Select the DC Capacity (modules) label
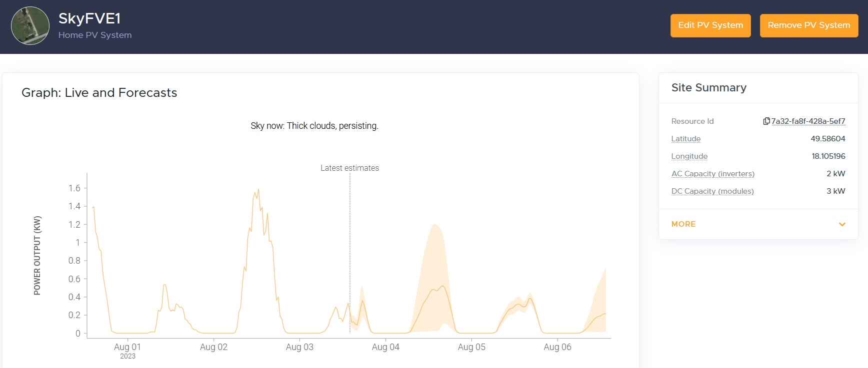This screenshot has width=868, height=368. point(712,191)
